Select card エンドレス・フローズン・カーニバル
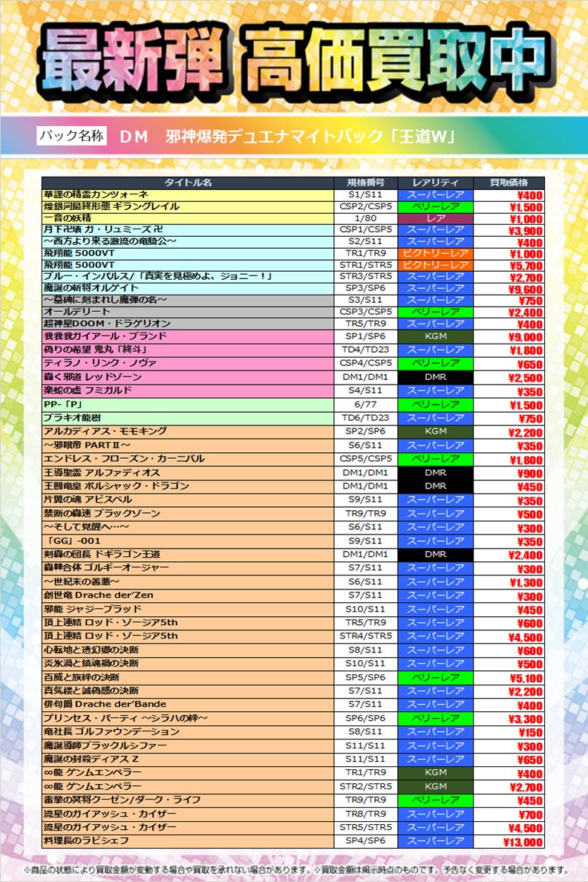The image size is (588, 882). (124, 458)
